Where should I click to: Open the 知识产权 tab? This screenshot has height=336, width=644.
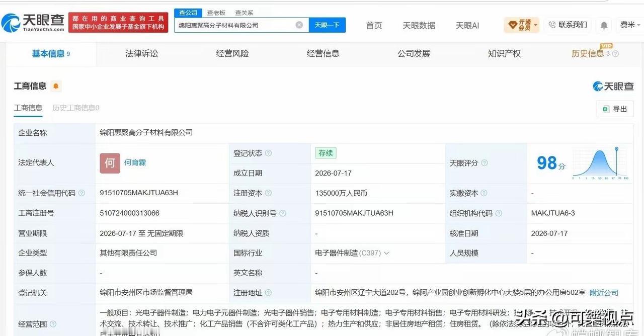point(504,54)
